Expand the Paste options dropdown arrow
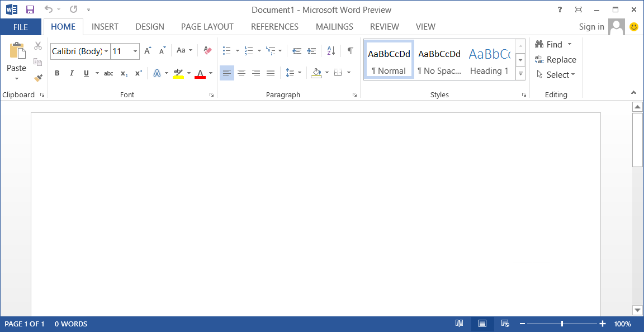 (16, 78)
